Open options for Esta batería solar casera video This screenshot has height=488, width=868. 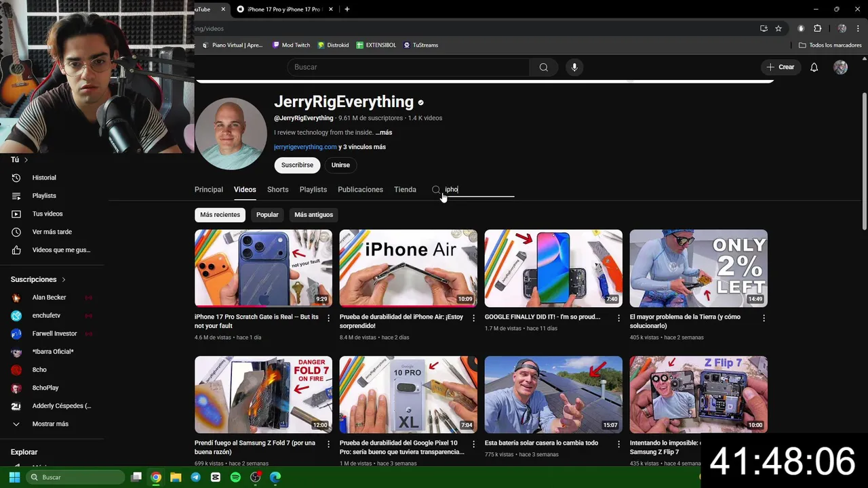coord(618,444)
